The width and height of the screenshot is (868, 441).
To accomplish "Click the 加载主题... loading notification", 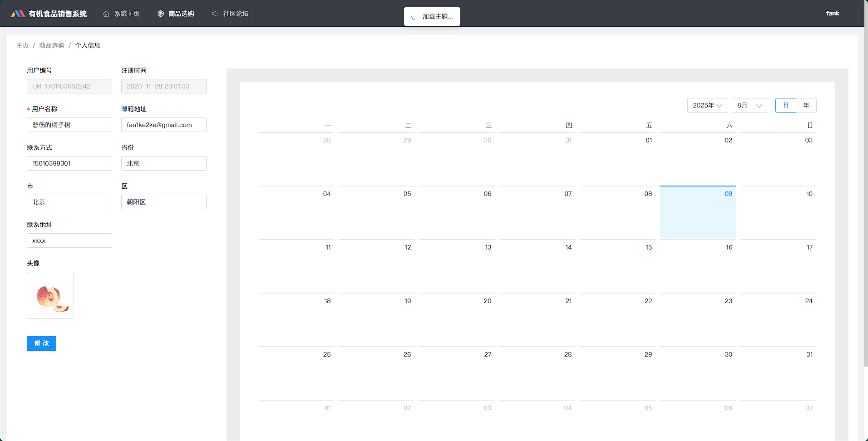I will tap(432, 16).
